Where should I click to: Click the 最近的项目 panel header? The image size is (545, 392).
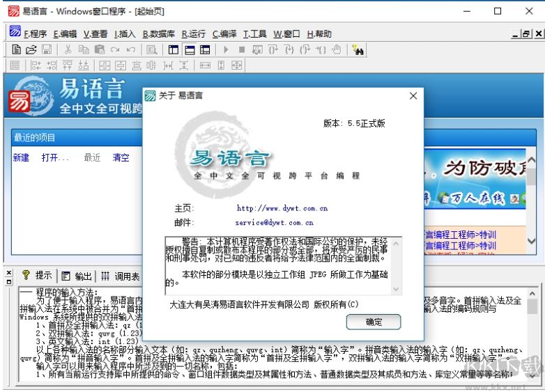(77, 138)
